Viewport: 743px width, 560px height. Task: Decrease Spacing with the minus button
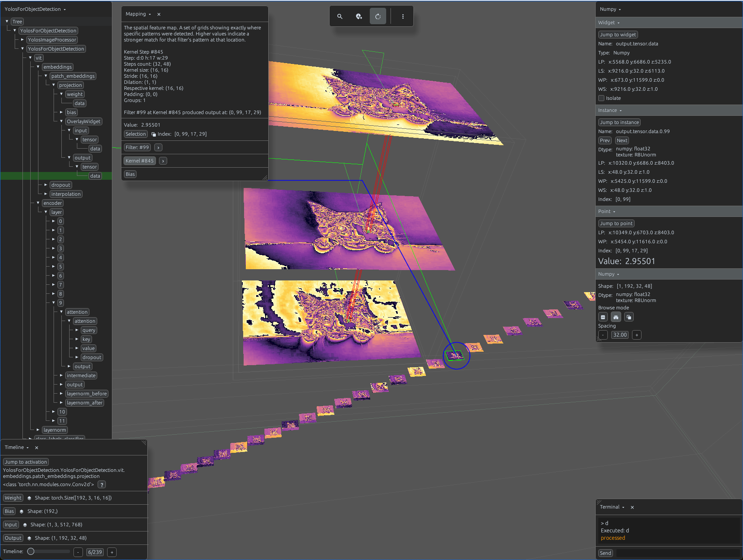tap(603, 335)
